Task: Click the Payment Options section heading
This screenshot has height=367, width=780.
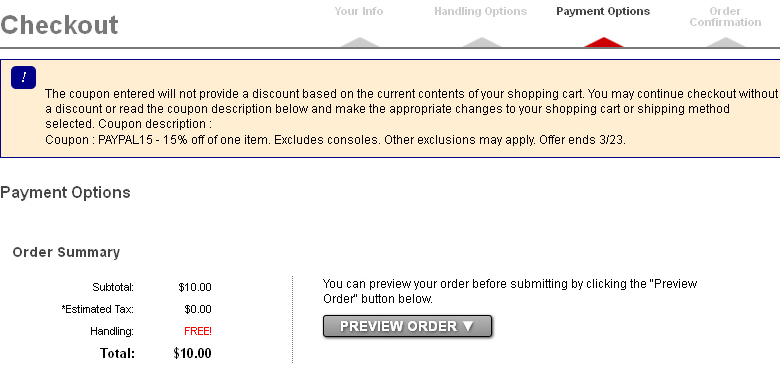Action: tap(65, 192)
